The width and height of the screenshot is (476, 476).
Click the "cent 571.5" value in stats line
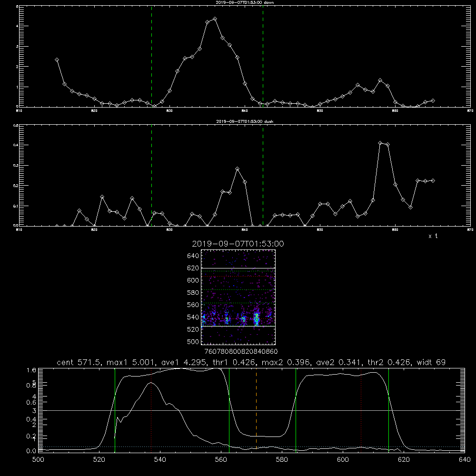[x=81, y=362]
